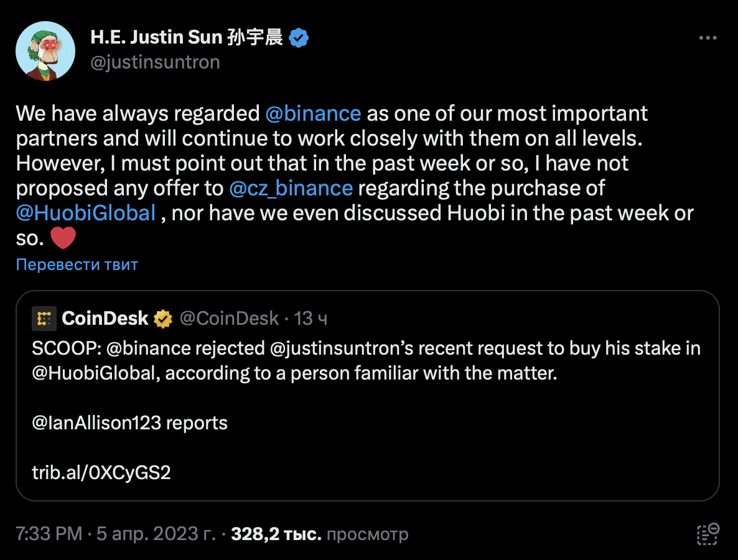Open the @cz_binance mention link
This screenshot has height=560, width=738.
291,188
